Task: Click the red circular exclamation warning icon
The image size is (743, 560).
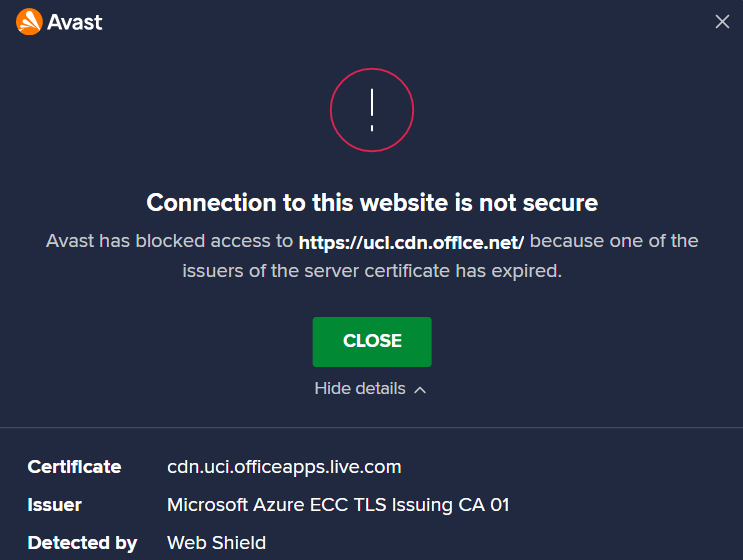Action: tap(372, 110)
